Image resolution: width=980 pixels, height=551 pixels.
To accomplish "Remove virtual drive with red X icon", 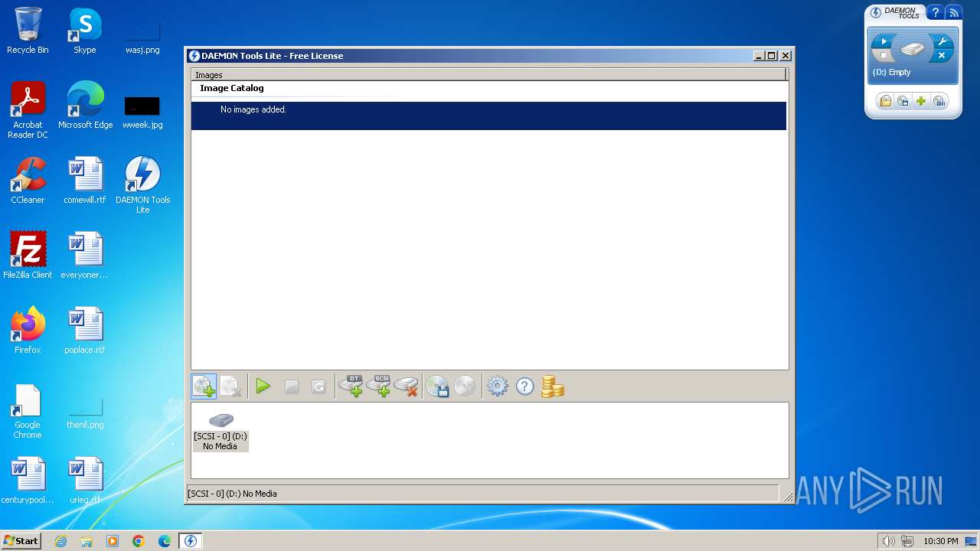I will pos(407,386).
